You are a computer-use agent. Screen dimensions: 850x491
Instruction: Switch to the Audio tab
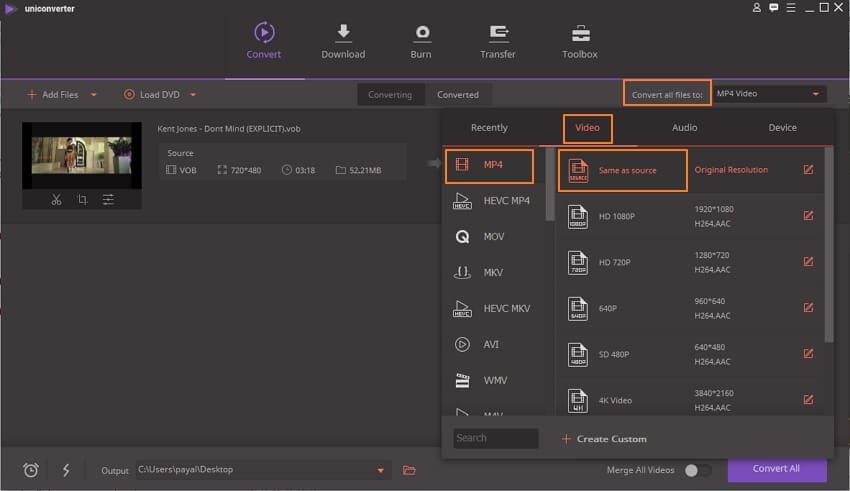(685, 128)
